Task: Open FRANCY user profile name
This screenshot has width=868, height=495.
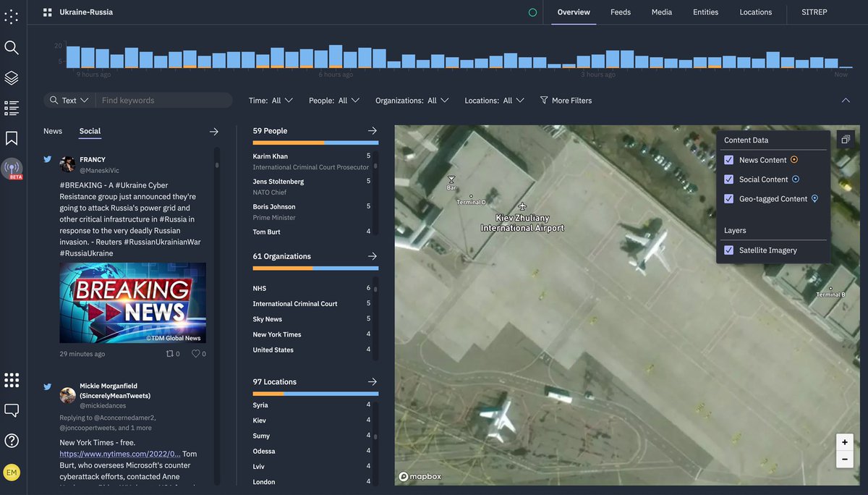Action: (93, 159)
